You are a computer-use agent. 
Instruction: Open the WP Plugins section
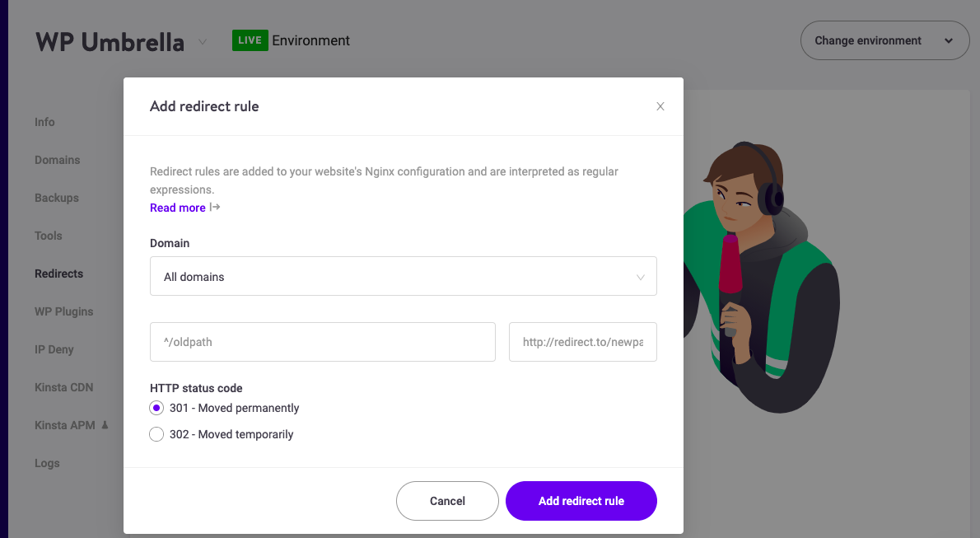pyautogui.click(x=63, y=311)
